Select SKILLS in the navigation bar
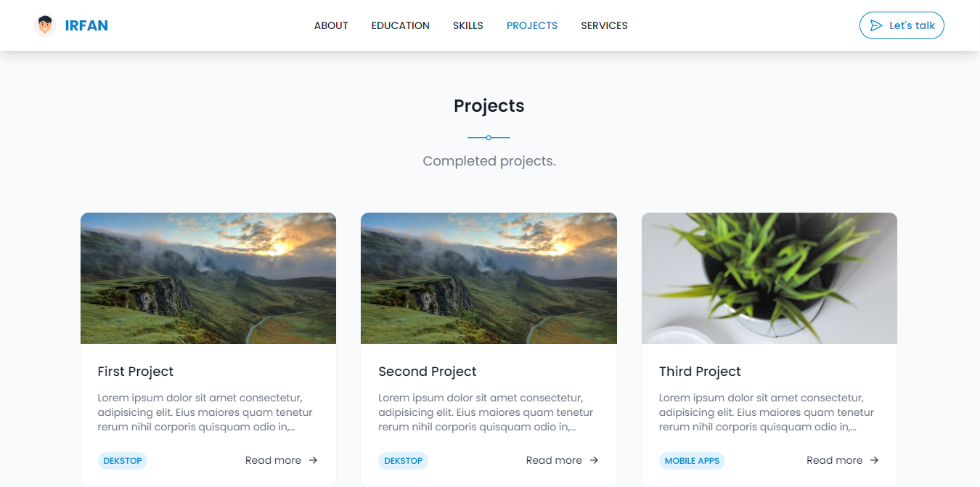Screen dimensions: 980x487 coord(467,25)
